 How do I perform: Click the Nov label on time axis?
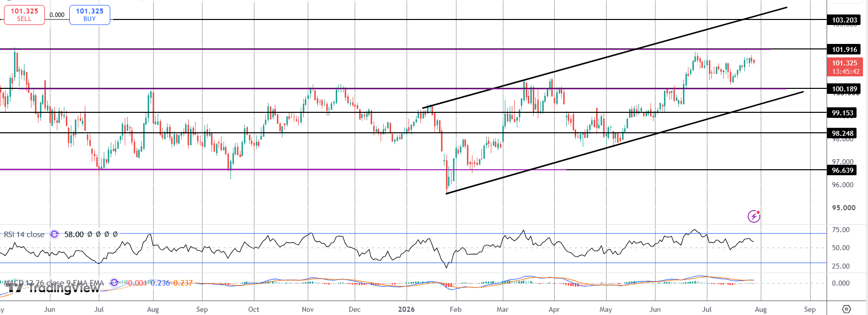coord(308,309)
